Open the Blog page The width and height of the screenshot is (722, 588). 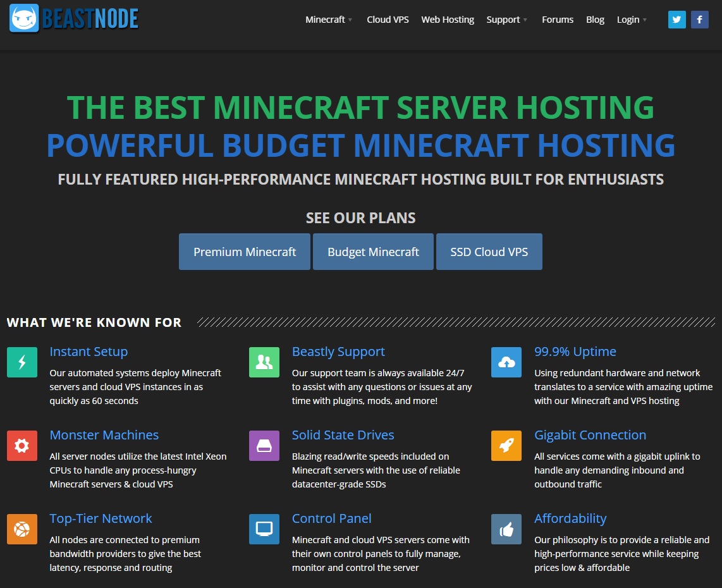(x=594, y=20)
